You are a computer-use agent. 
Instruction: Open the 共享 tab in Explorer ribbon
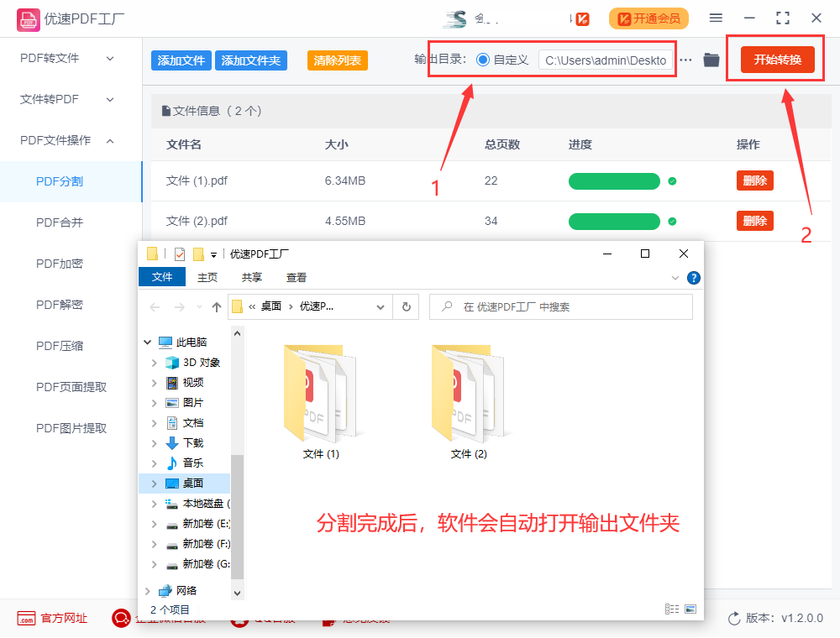pos(252,277)
